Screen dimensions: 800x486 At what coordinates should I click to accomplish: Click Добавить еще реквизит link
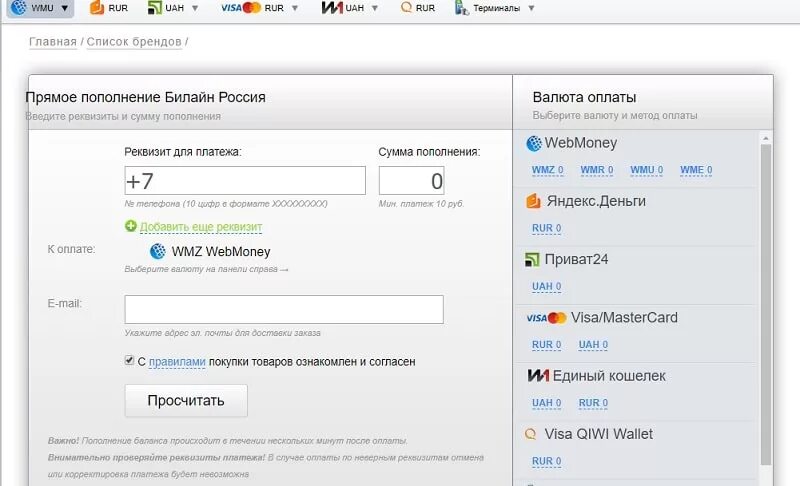pos(201,226)
